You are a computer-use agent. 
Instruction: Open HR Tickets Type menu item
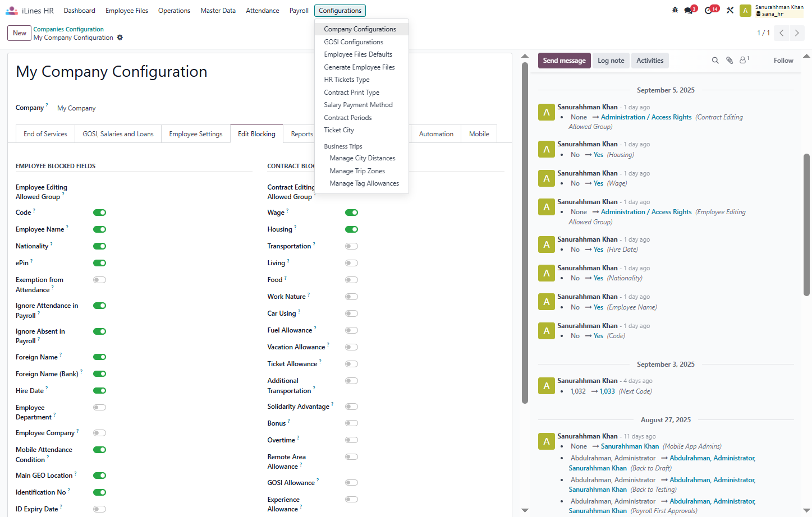(x=361, y=80)
